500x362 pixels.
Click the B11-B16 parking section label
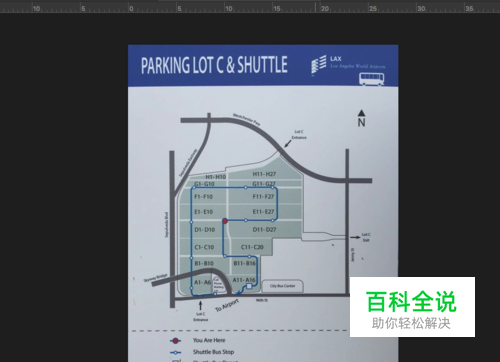coord(244,263)
